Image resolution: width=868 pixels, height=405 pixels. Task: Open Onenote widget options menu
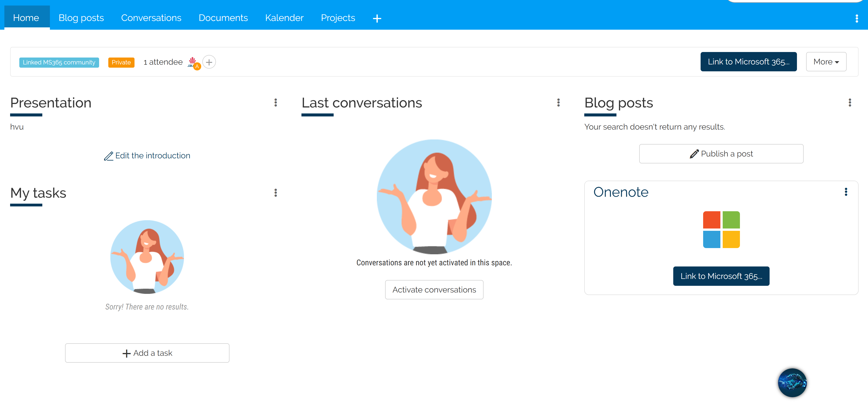coord(846,192)
